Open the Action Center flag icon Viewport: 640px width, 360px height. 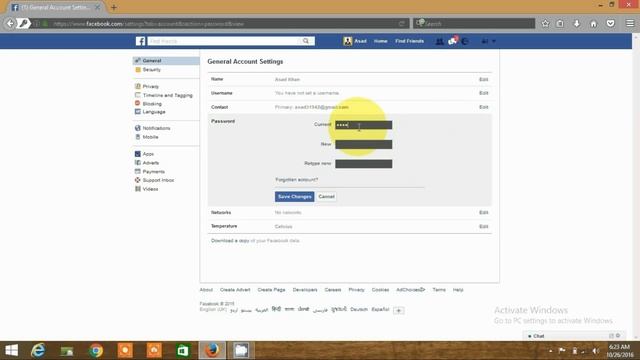pos(562,351)
